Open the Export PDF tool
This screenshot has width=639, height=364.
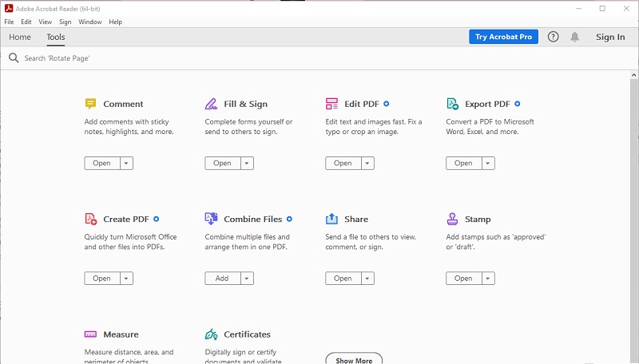(464, 164)
